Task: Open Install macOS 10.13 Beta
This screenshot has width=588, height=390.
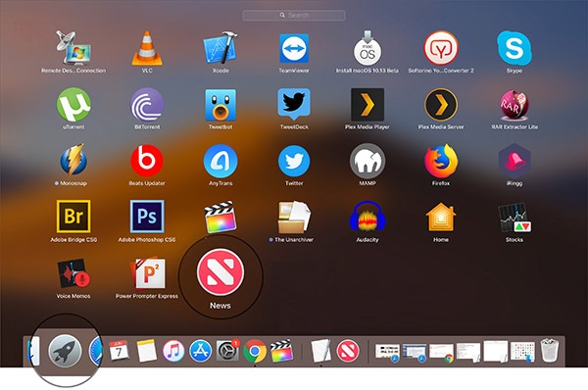Action: [x=367, y=48]
